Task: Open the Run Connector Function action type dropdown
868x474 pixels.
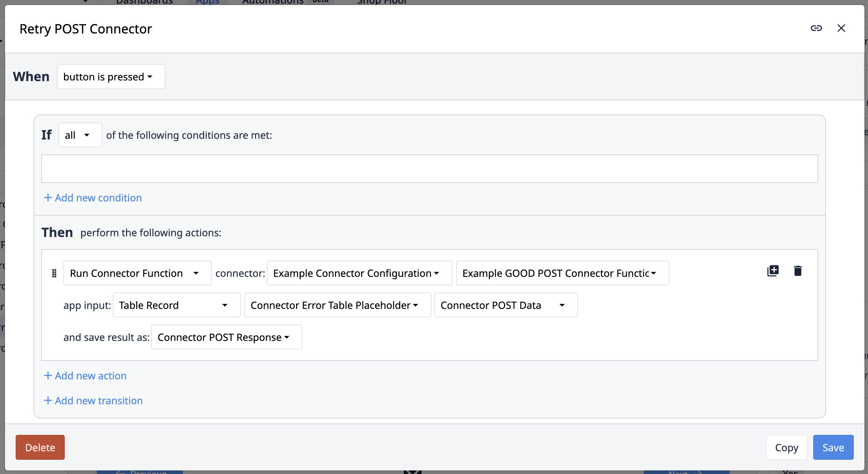Action: [137, 273]
